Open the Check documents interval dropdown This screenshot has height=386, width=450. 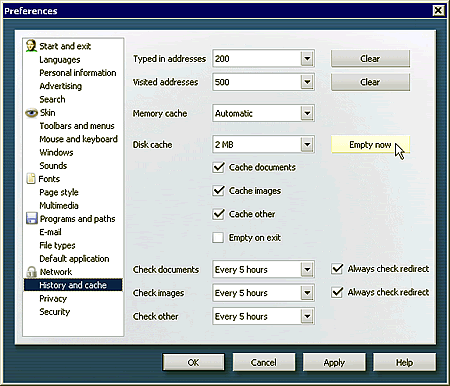coord(307,269)
